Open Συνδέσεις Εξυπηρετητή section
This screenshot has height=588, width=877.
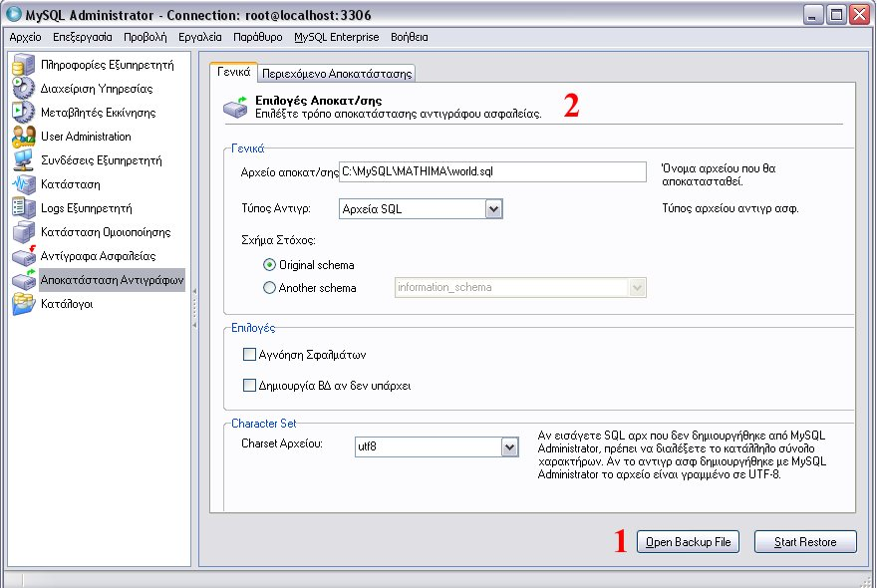point(102,160)
